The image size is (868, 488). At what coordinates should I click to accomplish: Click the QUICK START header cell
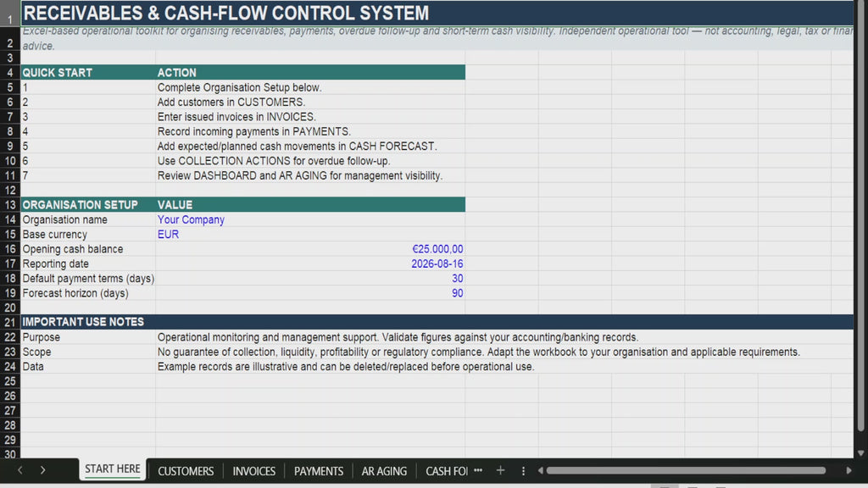point(88,73)
